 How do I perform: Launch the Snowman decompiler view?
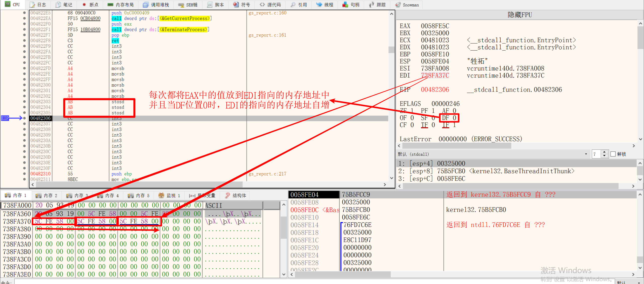coord(407,5)
